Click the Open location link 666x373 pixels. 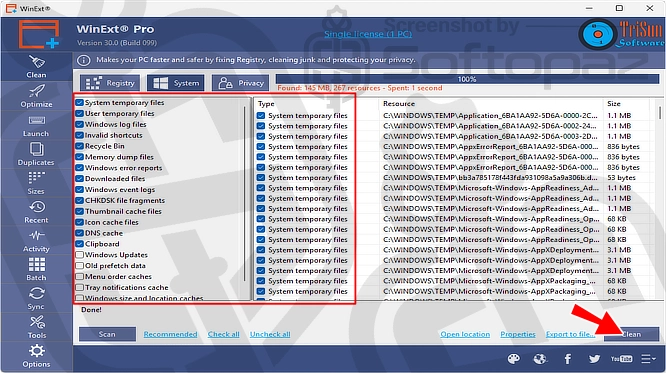pyautogui.click(x=465, y=334)
